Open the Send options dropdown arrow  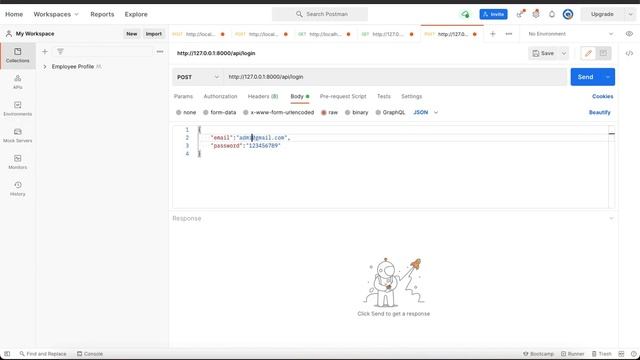pos(608,77)
